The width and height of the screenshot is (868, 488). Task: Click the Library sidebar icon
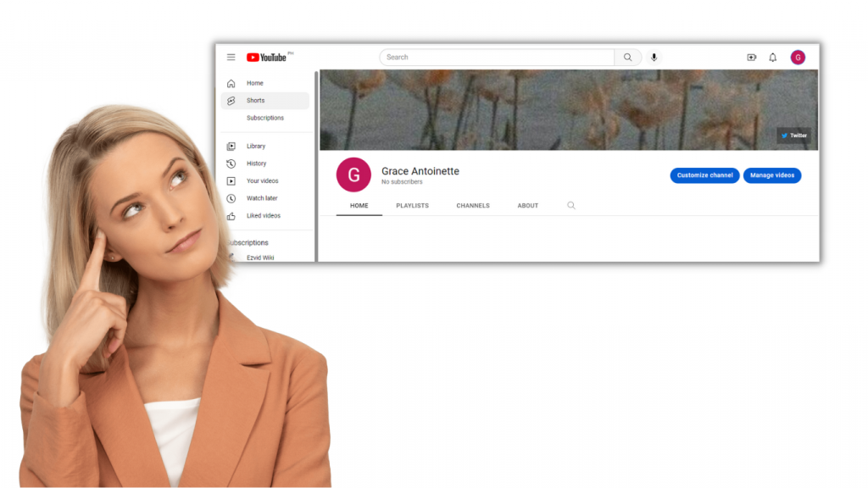click(231, 146)
